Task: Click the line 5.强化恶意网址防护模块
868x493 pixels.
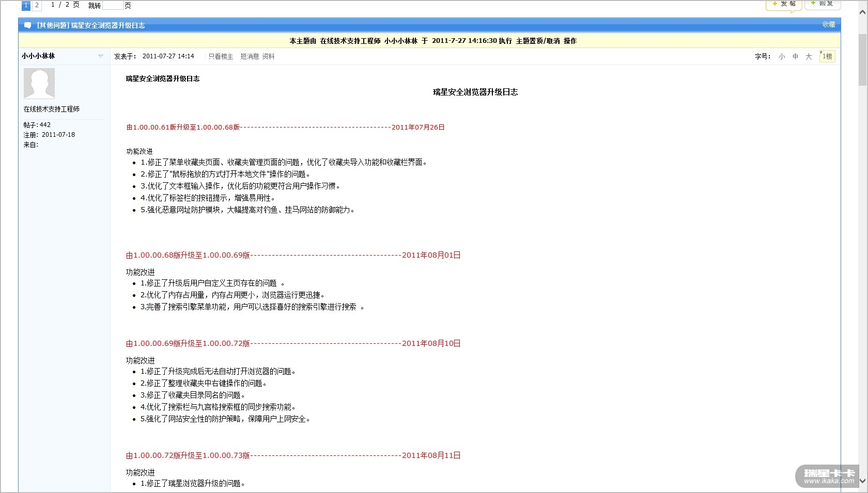Action: (x=249, y=210)
